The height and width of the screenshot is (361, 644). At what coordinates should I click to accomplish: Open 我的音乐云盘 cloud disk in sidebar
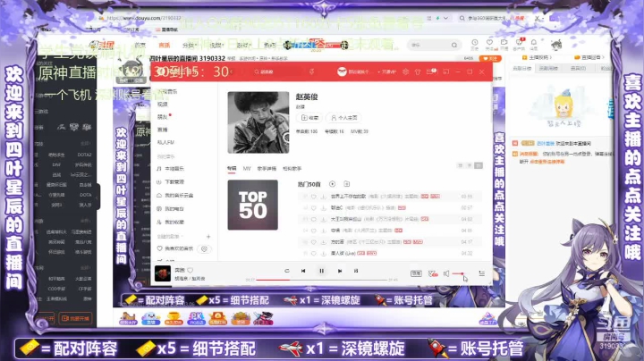[175, 196]
